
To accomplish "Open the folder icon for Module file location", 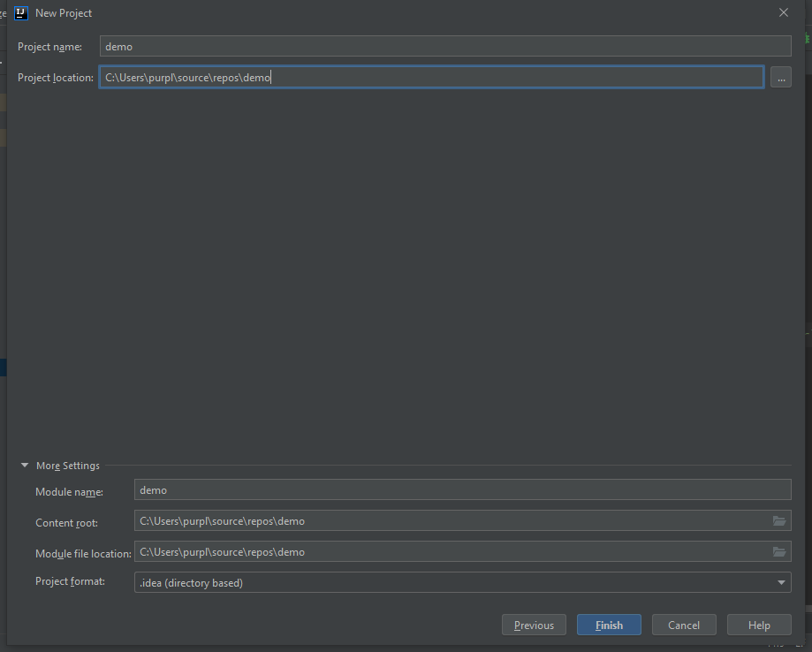I will (x=779, y=552).
